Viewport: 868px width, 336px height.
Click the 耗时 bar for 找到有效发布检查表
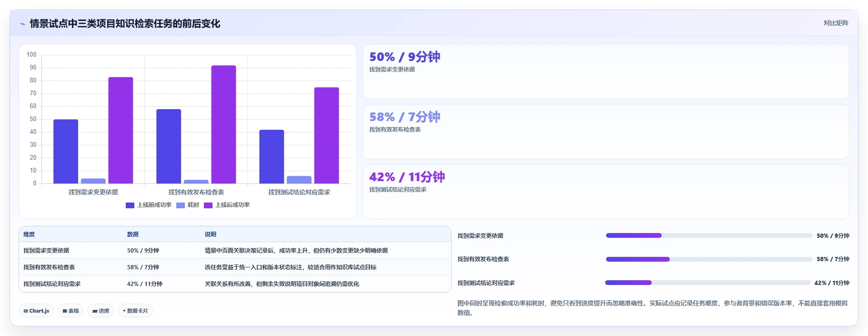point(196,182)
